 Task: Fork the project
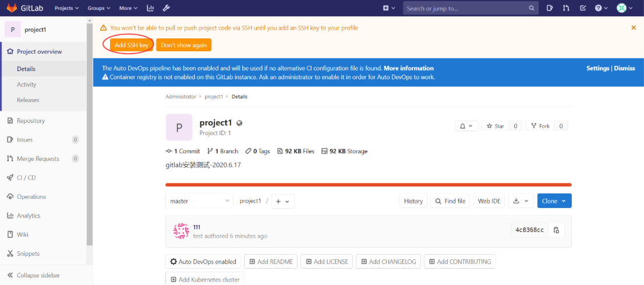540,126
